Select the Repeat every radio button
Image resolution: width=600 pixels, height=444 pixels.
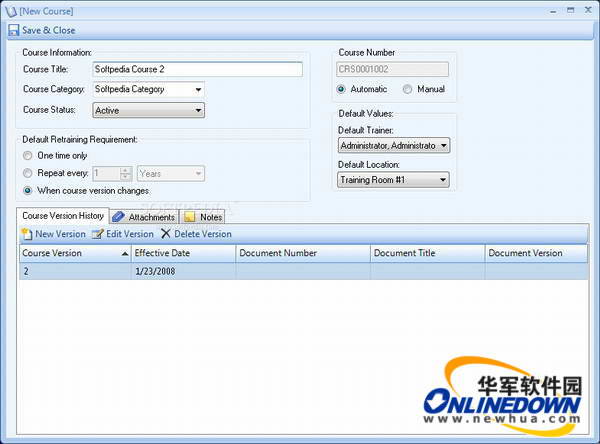tap(28, 173)
